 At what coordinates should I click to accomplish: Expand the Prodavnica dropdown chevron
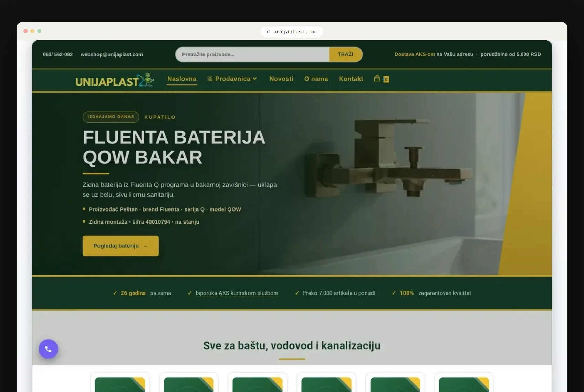(255, 79)
